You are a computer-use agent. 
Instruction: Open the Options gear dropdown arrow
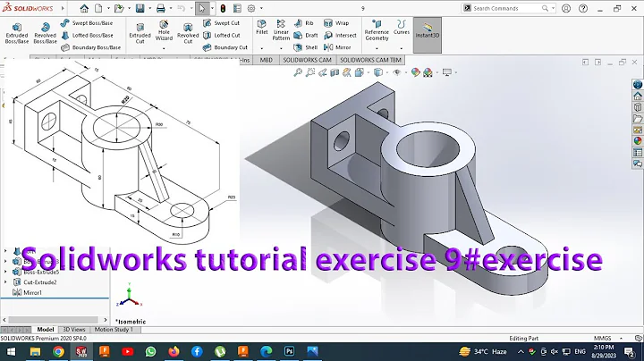[261, 8]
